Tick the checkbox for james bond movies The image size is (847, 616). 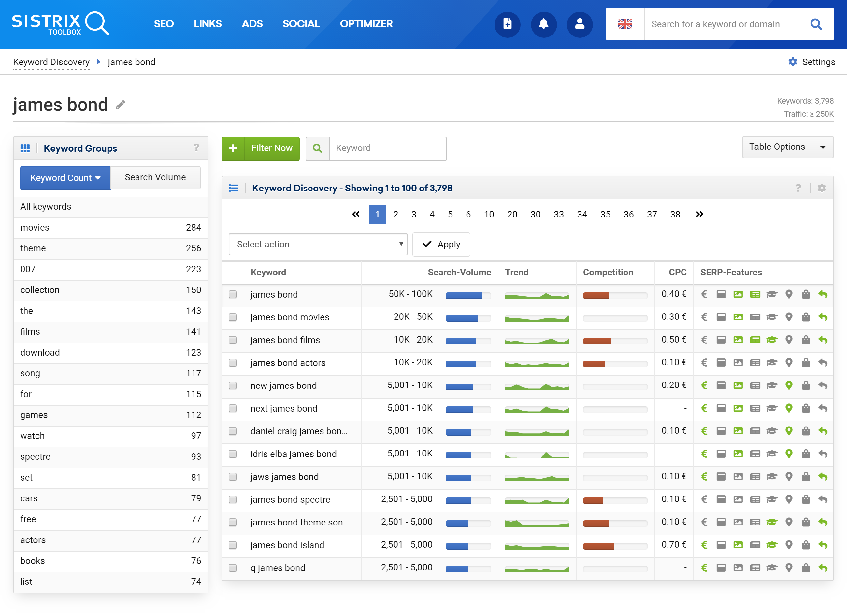pos(233,317)
